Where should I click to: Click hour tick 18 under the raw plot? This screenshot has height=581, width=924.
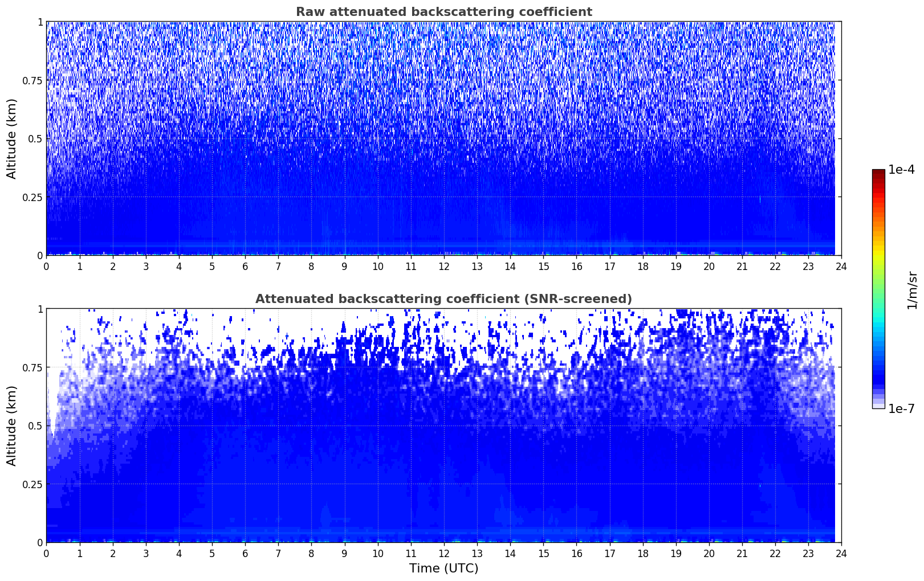(642, 266)
